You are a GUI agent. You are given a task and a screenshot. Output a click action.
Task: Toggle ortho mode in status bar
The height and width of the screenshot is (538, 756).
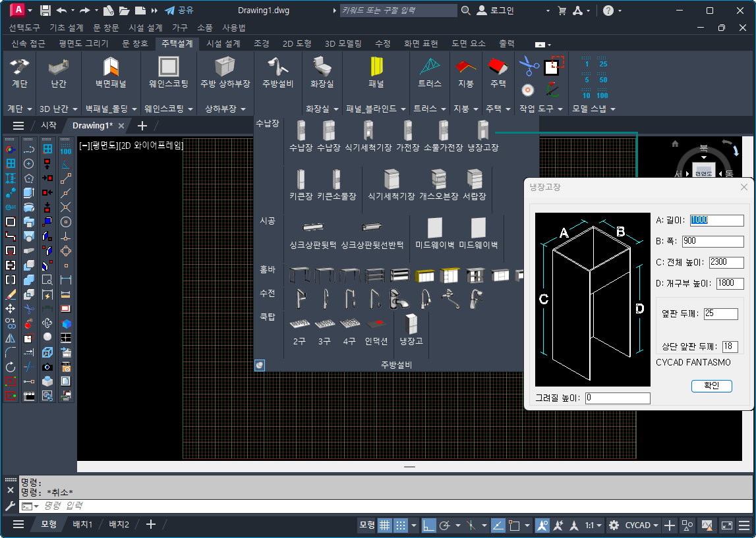(429, 525)
